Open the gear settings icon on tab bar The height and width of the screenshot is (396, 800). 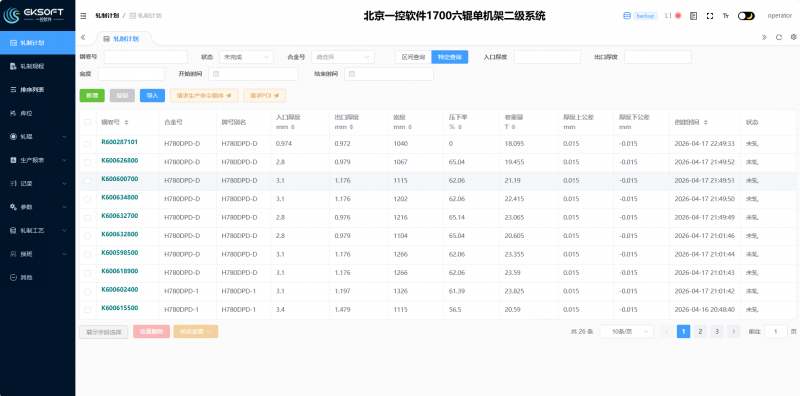(x=793, y=37)
